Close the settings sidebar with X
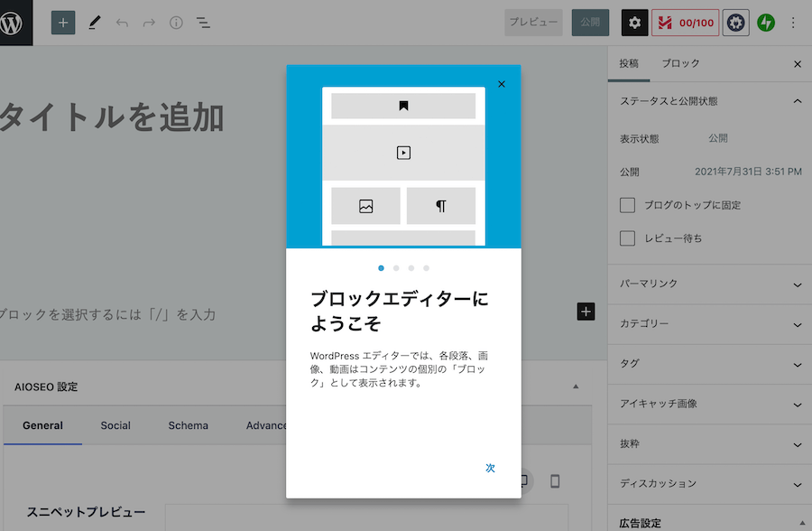Image resolution: width=812 pixels, height=531 pixels. tap(798, 64)
